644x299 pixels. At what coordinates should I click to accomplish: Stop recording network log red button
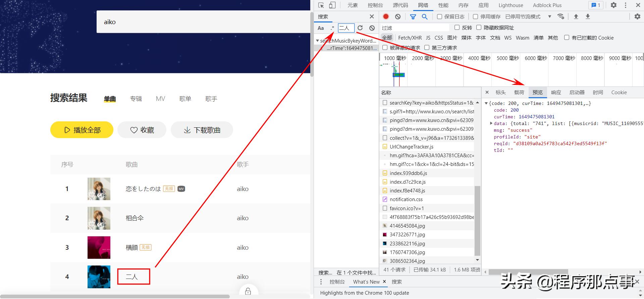[x=386, y=16]
